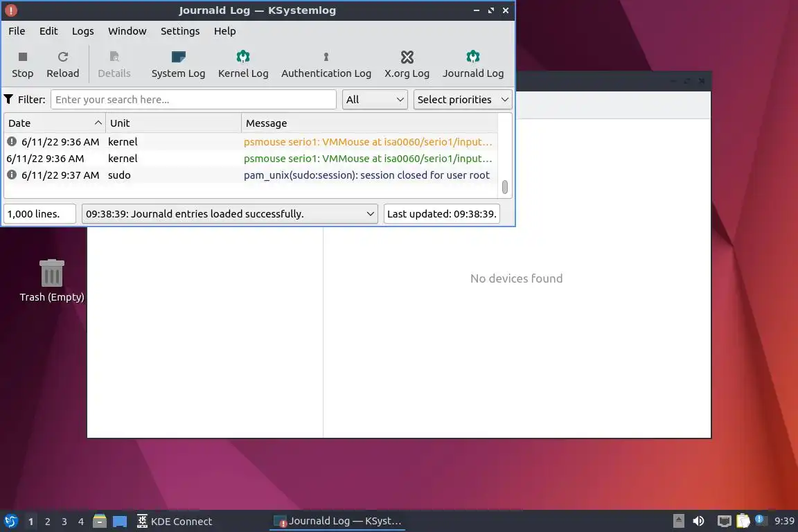Click the Last updated status entry
This screenshot has height=532, width=798.
[x=442, y=214]
